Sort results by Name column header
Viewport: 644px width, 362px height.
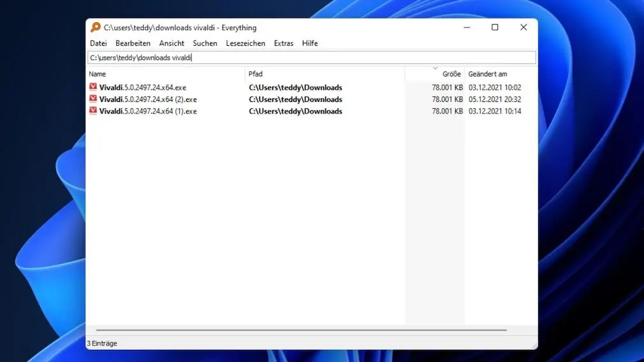[166, 74]
